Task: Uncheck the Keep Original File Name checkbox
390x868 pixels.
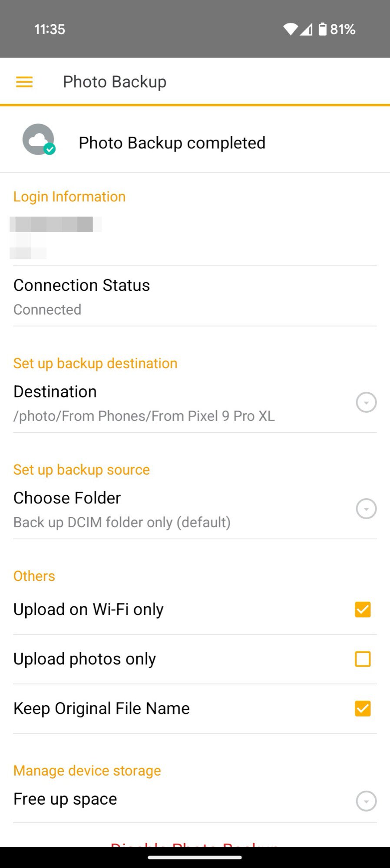Action: tap(363, 708)
